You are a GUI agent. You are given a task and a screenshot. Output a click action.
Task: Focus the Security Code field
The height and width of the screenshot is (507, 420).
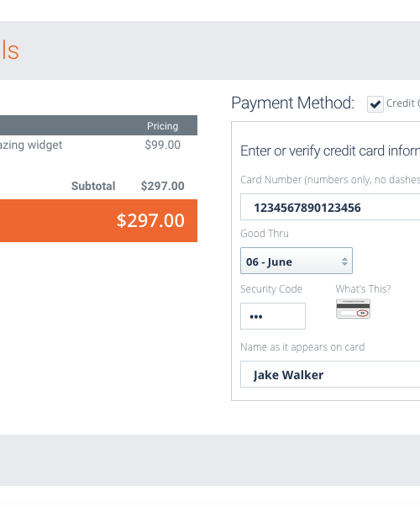273,316
